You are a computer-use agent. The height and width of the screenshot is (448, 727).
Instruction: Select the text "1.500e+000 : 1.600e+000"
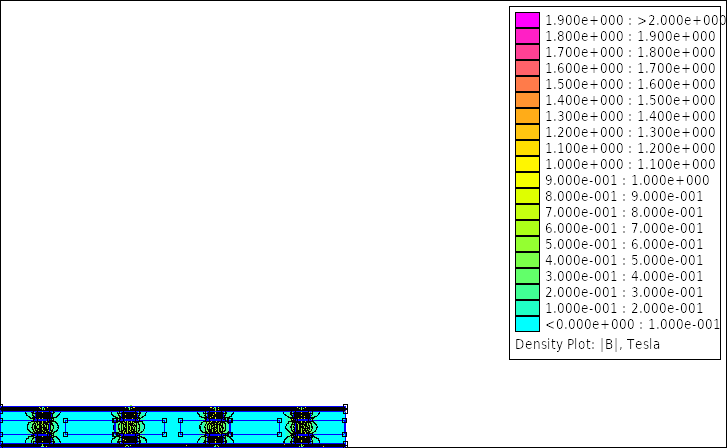point(631,84)
